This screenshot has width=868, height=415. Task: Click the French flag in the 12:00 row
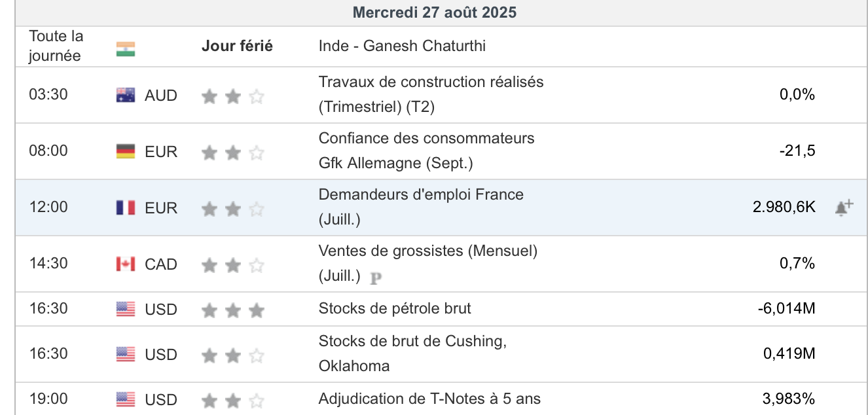pos(126,208)
